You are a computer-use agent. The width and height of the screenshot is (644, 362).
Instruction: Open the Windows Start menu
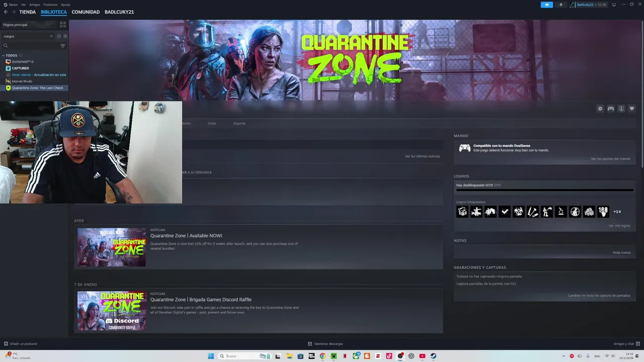[211, 356]
